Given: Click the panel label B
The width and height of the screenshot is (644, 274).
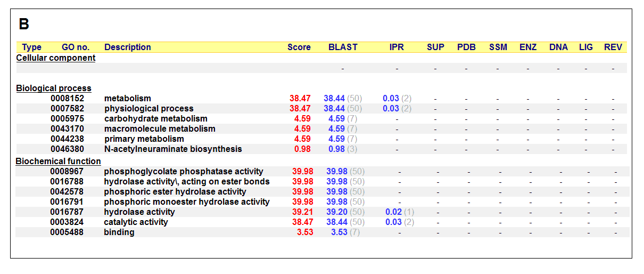Looking at the screenshot, I should click(x=24, y=24).
